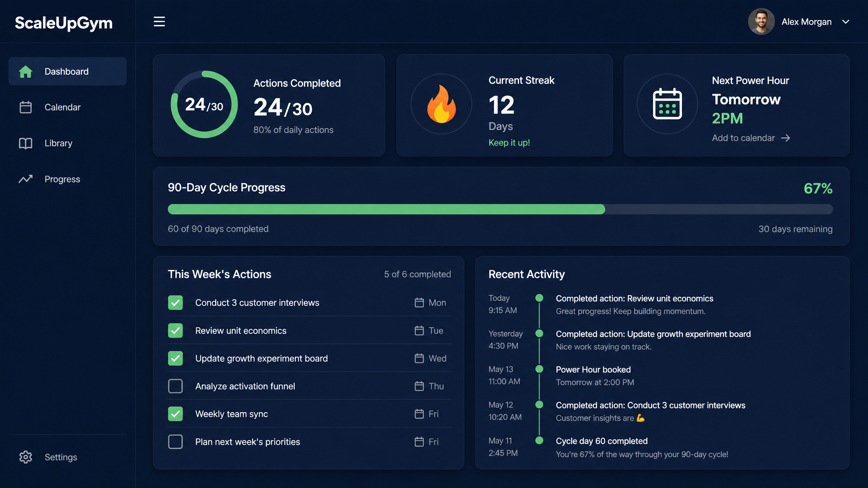The width and height of the screenshot is (868, 488).
Task: Click Completed action: Review unit economics entry
Action: click(x=634, y=299)
